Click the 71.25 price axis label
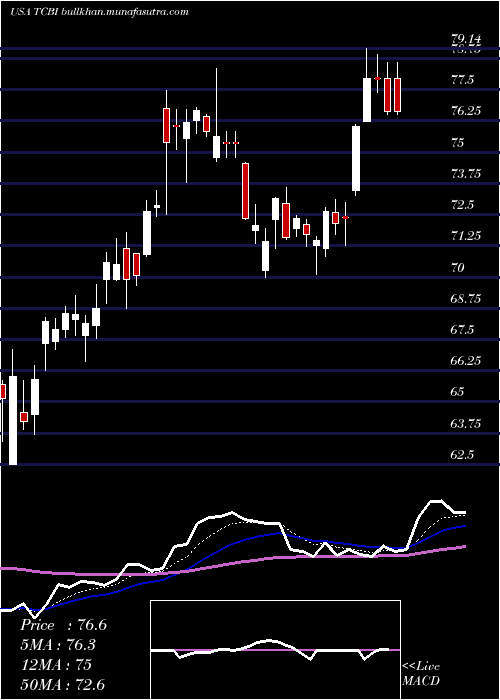Image resolution: width=500 pixels, height=700 pixels. [467, 236]
